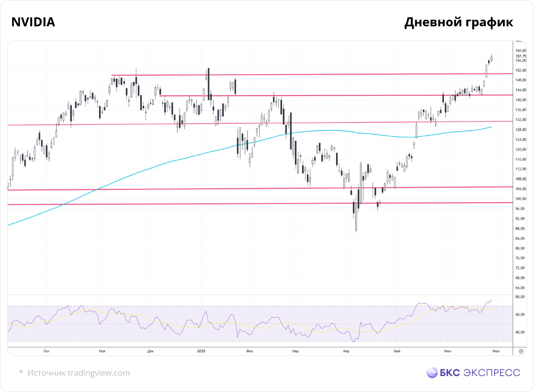Click price axis label 152,00
Screen dimensions: 534x392
pyautogui.click(x=521, y=70)
